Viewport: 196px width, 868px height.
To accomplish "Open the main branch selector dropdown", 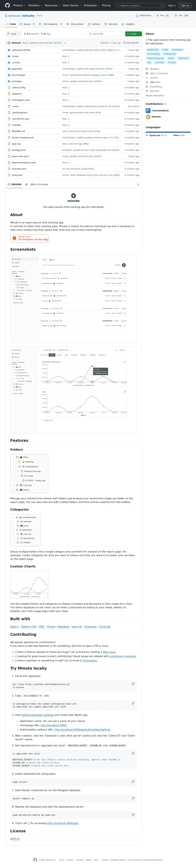I will 13,34.
